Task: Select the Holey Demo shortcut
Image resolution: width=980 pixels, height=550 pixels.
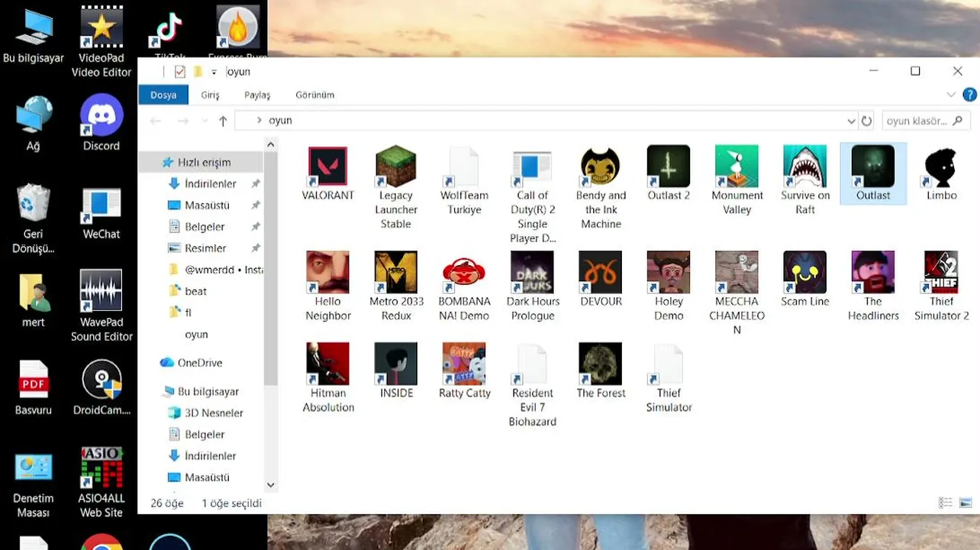Action: point(669,287)
